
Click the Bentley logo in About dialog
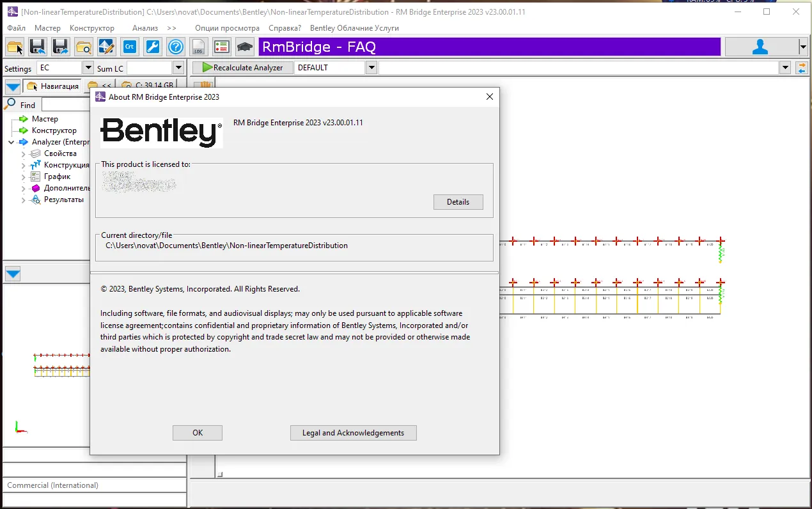pos(162,132)
